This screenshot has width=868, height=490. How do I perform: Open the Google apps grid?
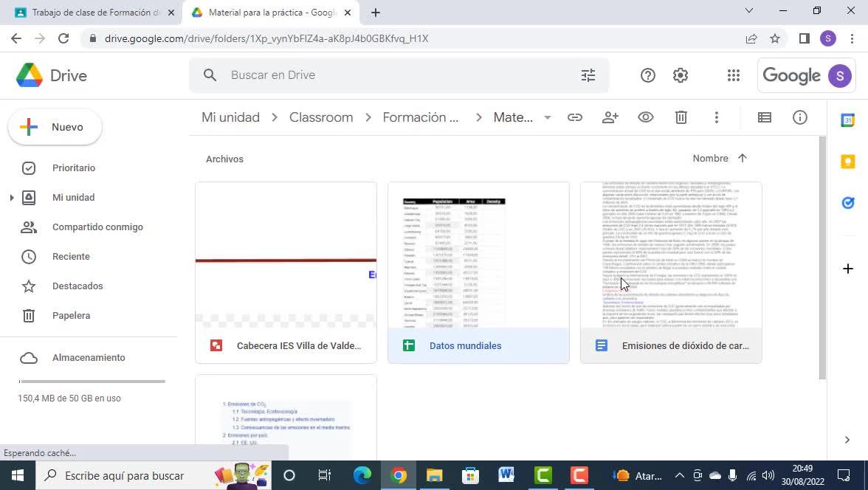[734, 75]
